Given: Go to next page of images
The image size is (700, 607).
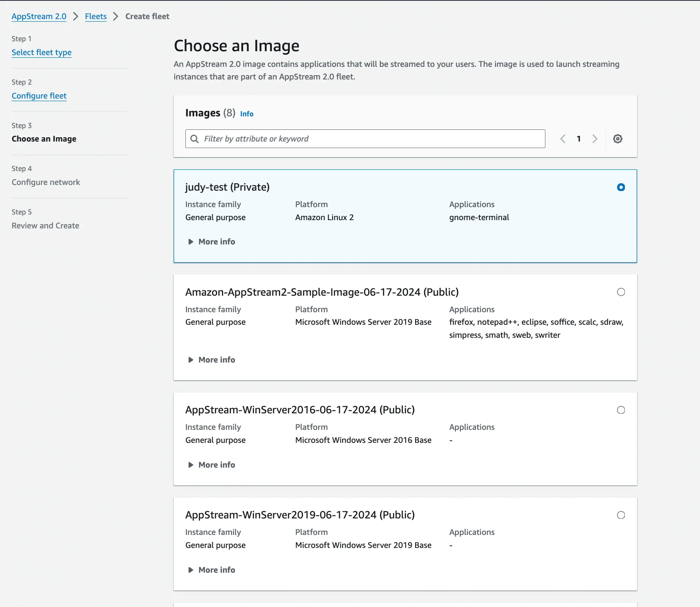Looking at the screenshot, I should point(595,139).
